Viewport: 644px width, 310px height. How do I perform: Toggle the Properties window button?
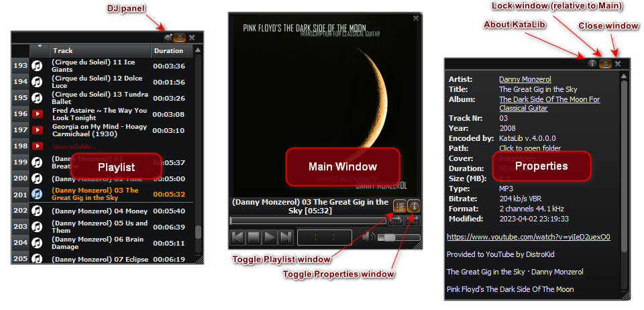click(414, 206)
